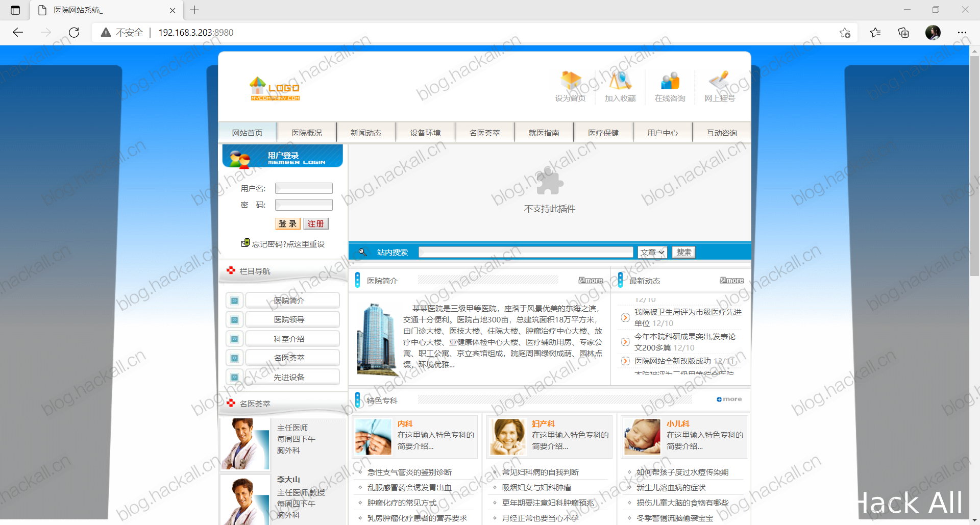This screenshot has width=980, height=525.
Task: Click the more icon in 最新动态 header
Action: (732, 280)
